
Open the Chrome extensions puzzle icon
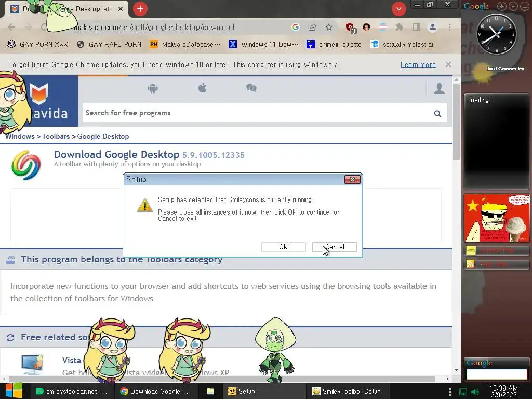[400, 27]
